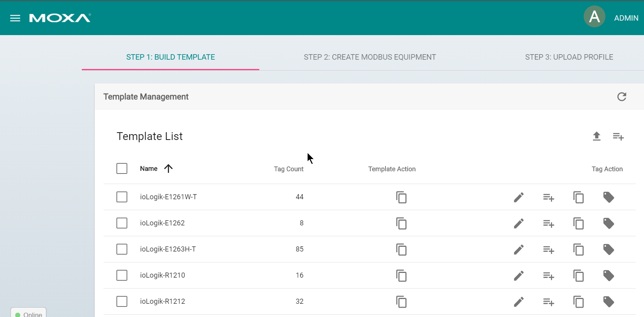Image resolution: width=644 pixels, height=317 pixels.
Task: Copy the ioLogik-E1261W-T template
Action: (x=401, y=197)
